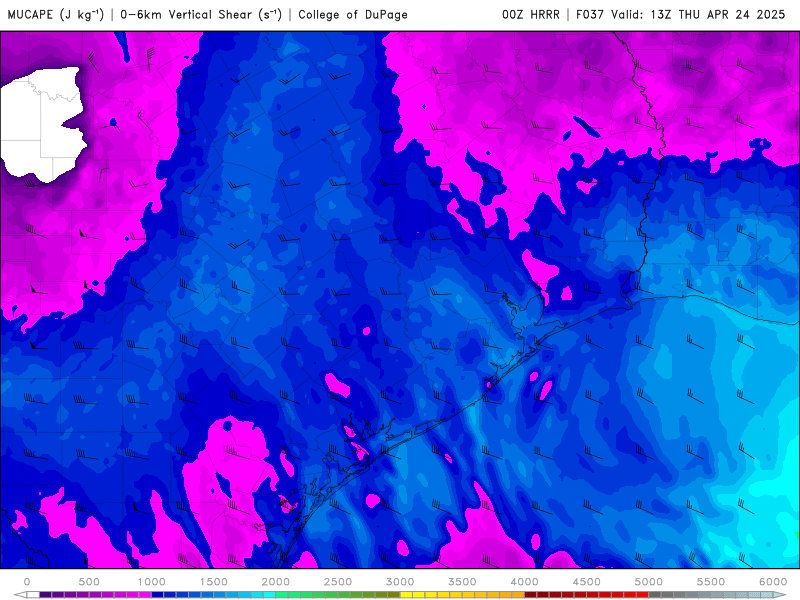The image size is (800, 600).
Task: Click the College of DuPage credit text
Action: [353, 15]
